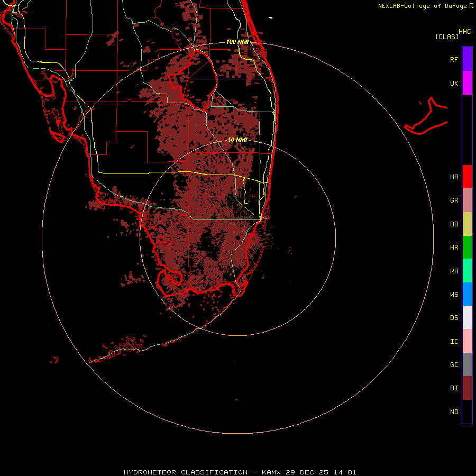Click the WS blue legend swatch
476x476 pixels.
[467, 294]
